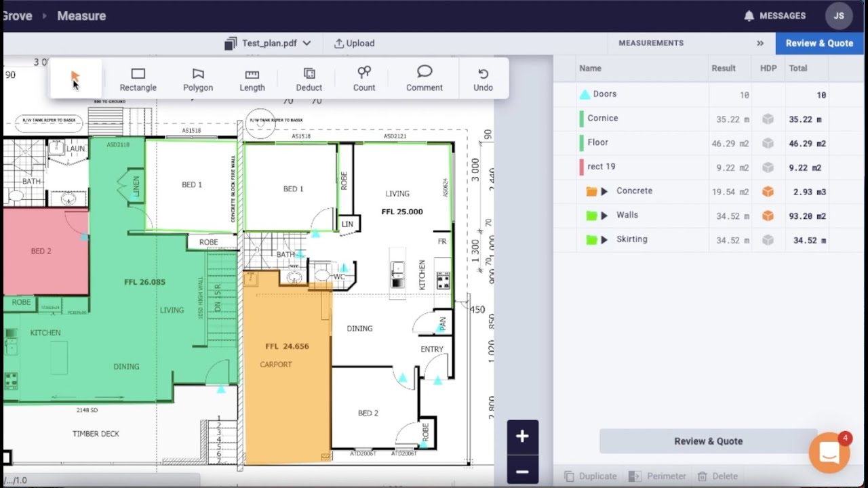This screenshot has height=488, width=868.
Task: Click the Perimeter button
Action: click(657, 476)
